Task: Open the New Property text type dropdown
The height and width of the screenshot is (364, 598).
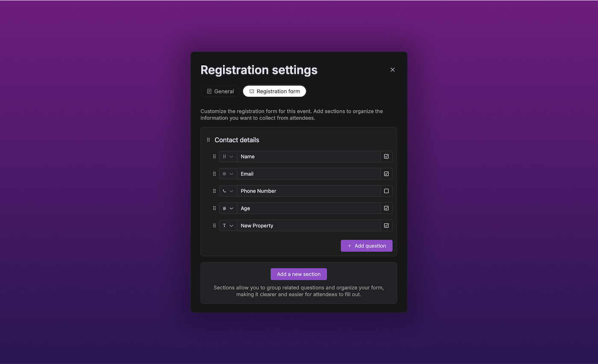Action: 228,226
